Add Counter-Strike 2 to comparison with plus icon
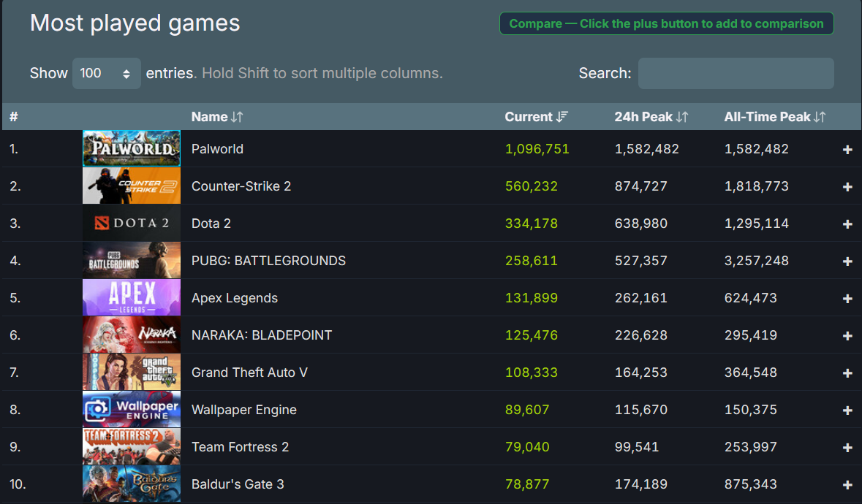Screen dimensions: 862x504 click(847, 187)
